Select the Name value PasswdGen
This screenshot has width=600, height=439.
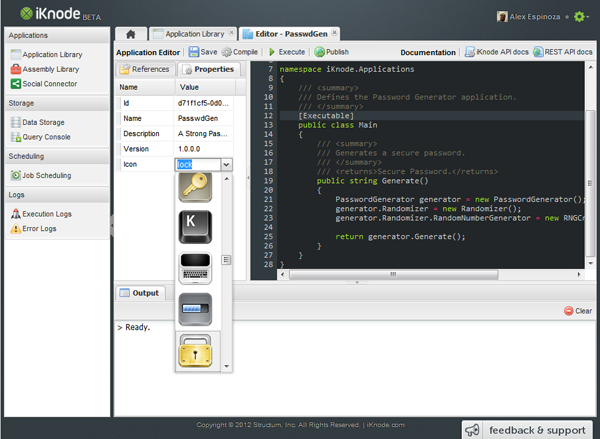(204, 119)
